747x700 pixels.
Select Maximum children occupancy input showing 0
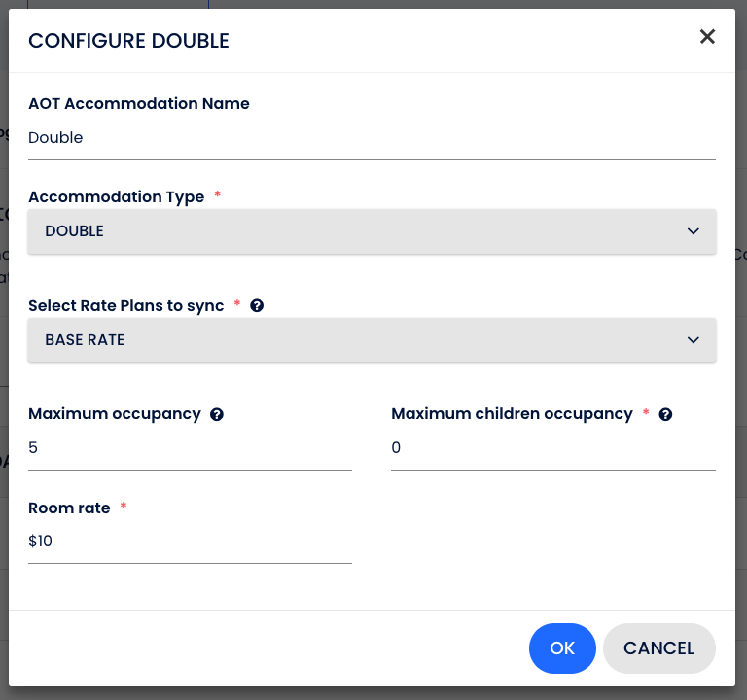[x=552, y=448]
